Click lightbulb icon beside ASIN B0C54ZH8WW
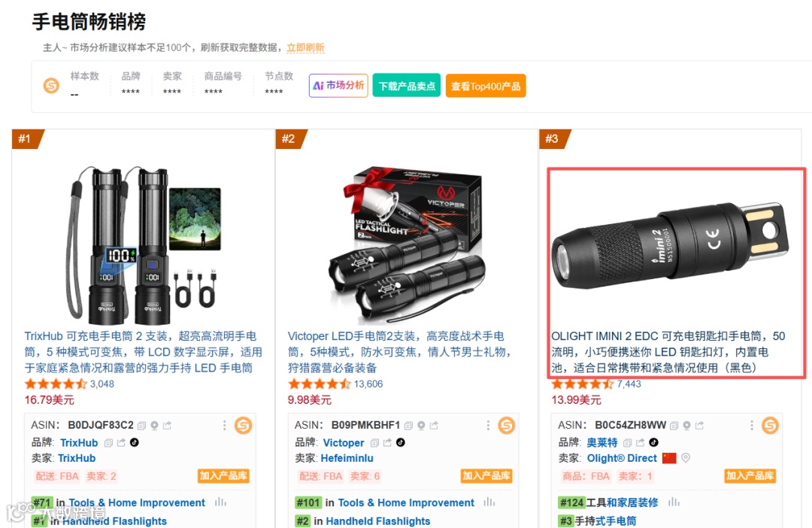Viewport: 812px width, 528px height. pos(686,426)
